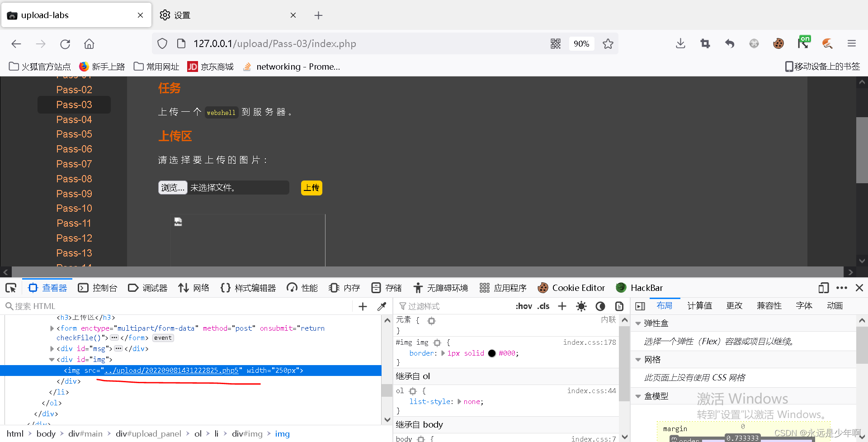
Task: Highlight elements matching #img img selector
Action: 437,343
